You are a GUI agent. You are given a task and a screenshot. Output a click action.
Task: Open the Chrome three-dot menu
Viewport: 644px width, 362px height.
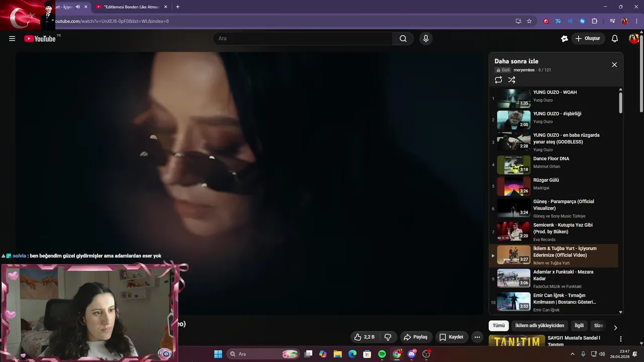637,21
